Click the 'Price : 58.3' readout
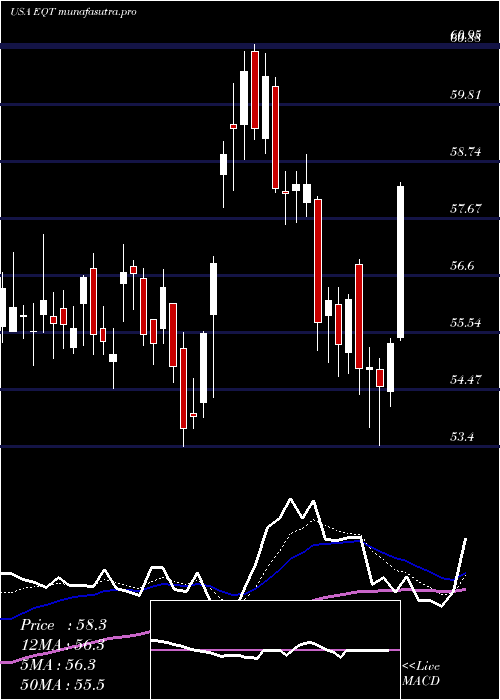500x700 pixels. (63, 625)
